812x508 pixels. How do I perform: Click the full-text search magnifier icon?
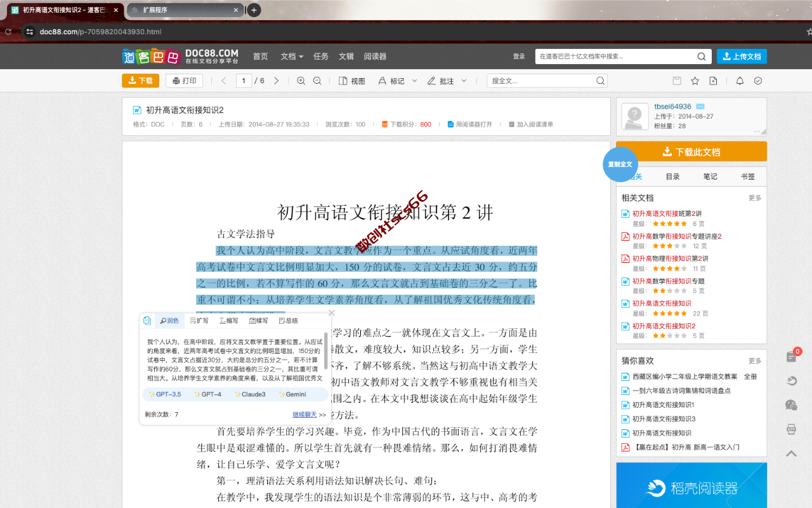(600, 81)
